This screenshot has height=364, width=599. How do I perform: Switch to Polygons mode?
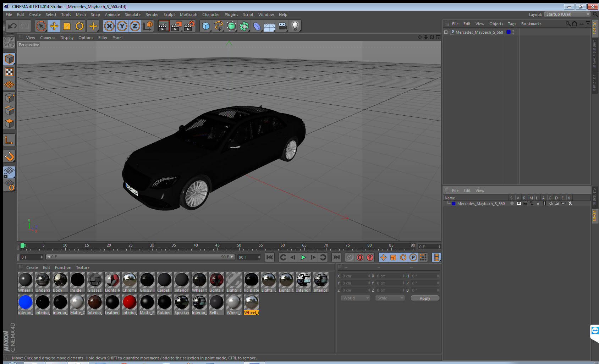click(9, 123)
